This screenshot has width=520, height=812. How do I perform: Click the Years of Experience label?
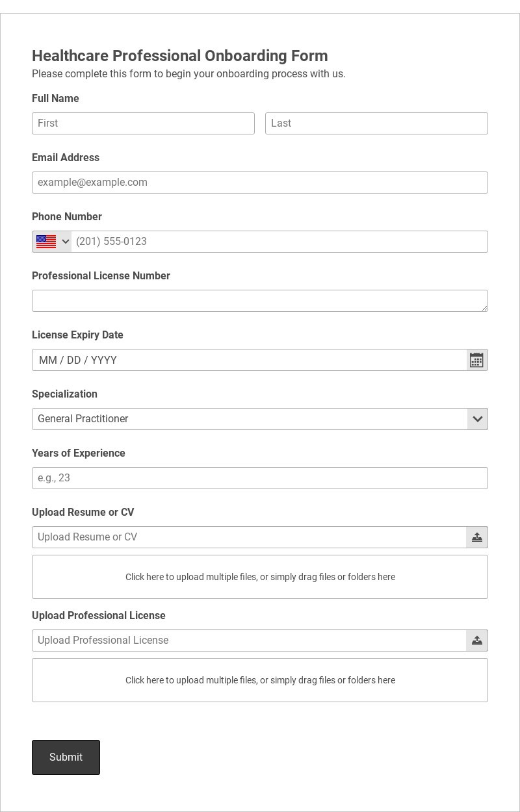coord(79,453)
